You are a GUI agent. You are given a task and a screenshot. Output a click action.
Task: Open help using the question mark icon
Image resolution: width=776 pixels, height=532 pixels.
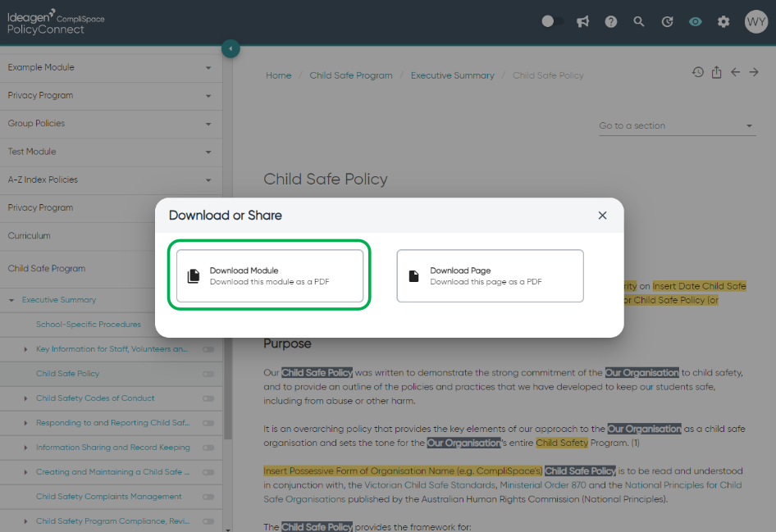pos(611,21)
